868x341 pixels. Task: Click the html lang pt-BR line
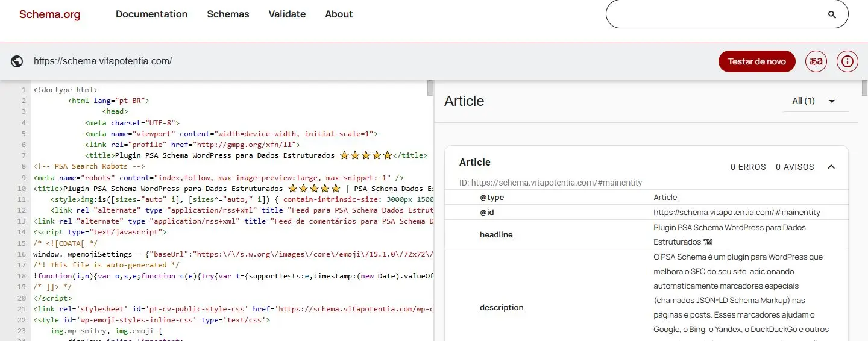[108, 101]
